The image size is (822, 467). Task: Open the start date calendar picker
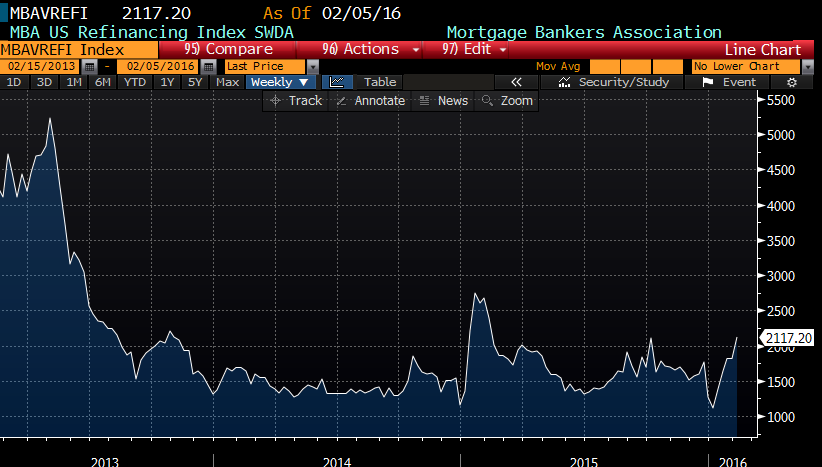90,66
